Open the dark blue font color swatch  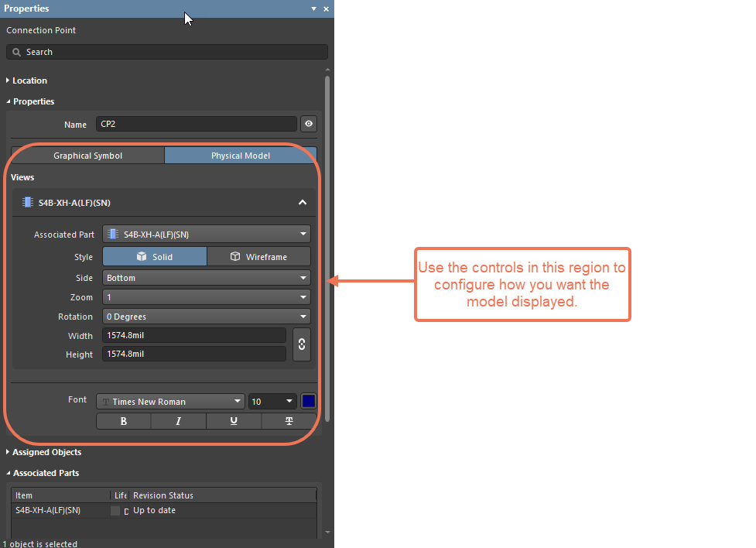pyautogui.click(x=308, y=402)
